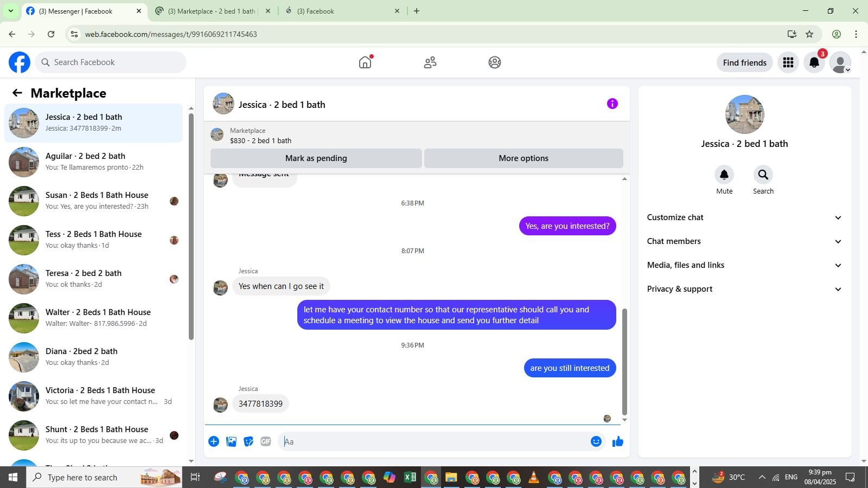Expand the Chat members section

click(744, 241)
